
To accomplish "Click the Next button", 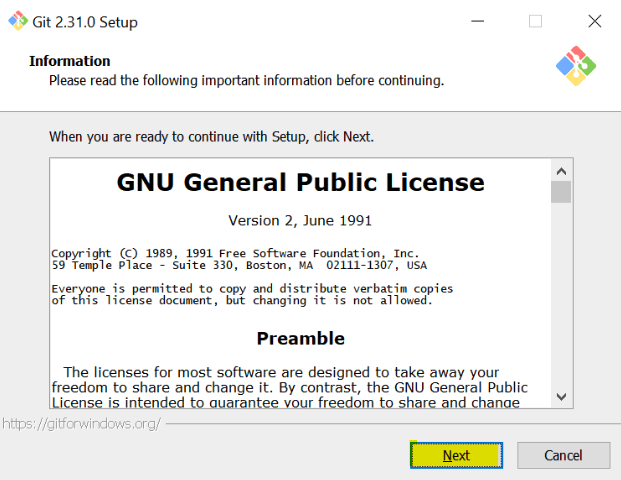I will 456,455.
